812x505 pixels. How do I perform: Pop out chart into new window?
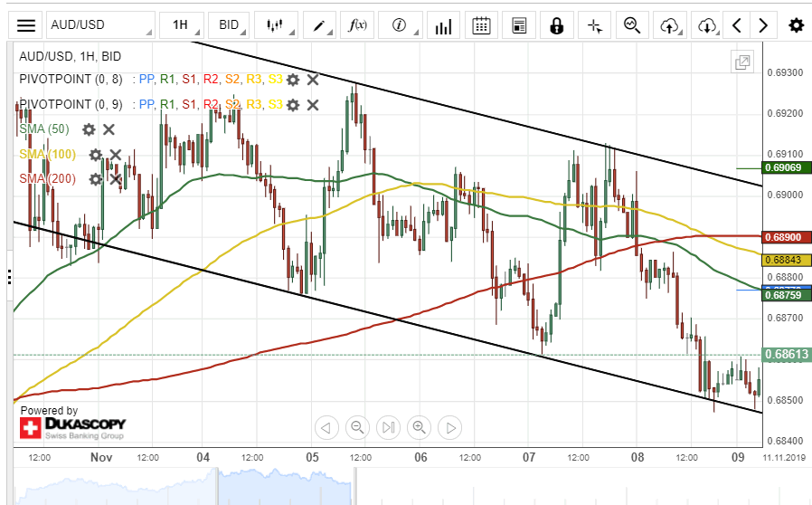click(x=742, y=62)
